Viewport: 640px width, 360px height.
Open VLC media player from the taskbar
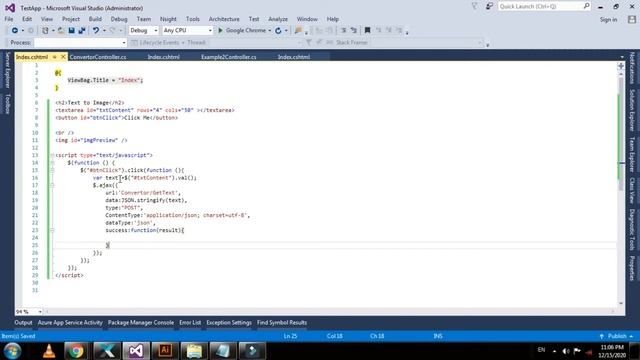click(x=49, y=351)
